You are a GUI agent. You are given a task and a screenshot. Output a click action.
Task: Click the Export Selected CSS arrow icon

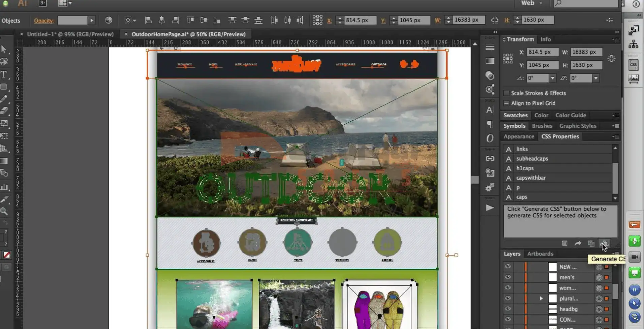click(x=578, y=243)
